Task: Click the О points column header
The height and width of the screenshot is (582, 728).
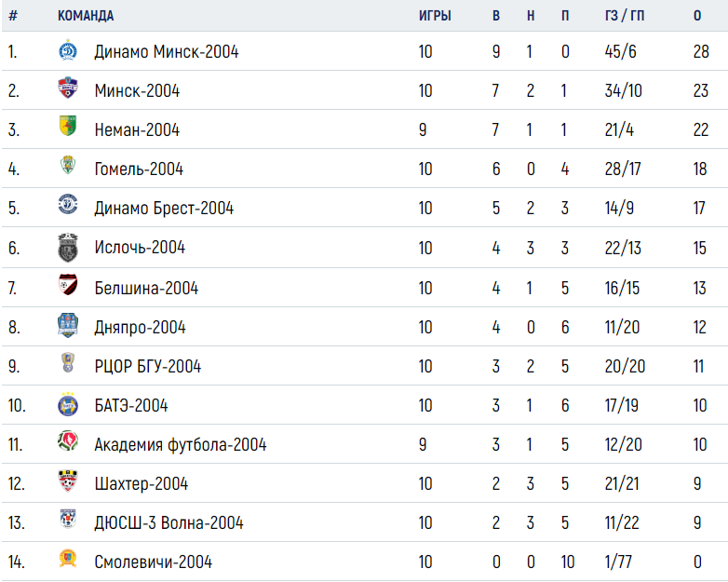Action: click(x=697, y=16)
